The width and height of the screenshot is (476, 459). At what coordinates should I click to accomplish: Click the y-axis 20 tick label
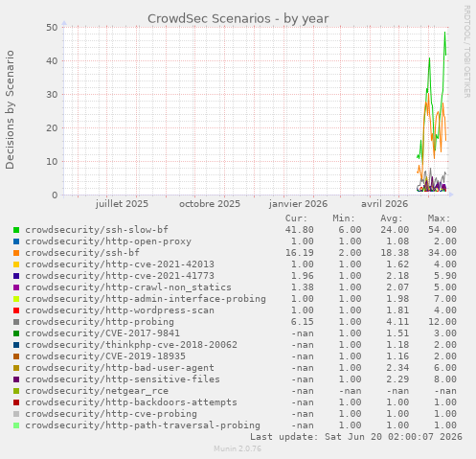(x=52, y=128)
